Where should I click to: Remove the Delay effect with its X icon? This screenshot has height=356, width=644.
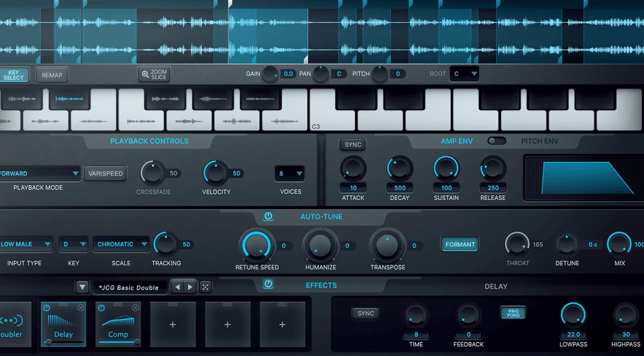click(x=80, y=308)
